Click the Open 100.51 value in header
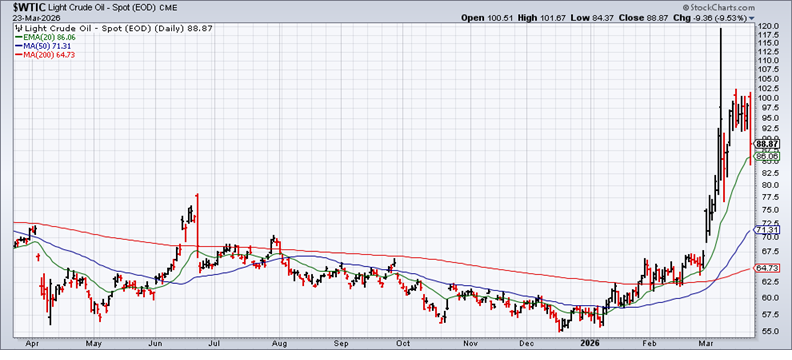This screenshot has height=360, width=792. [483, 18]
